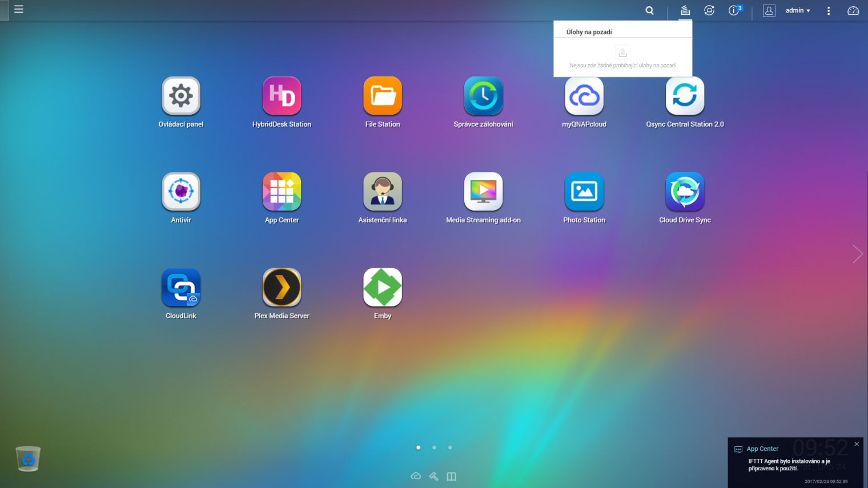
Task: Open Asistenční linka helpdesk
Action: pyautogui.click(x=383, y=192)
